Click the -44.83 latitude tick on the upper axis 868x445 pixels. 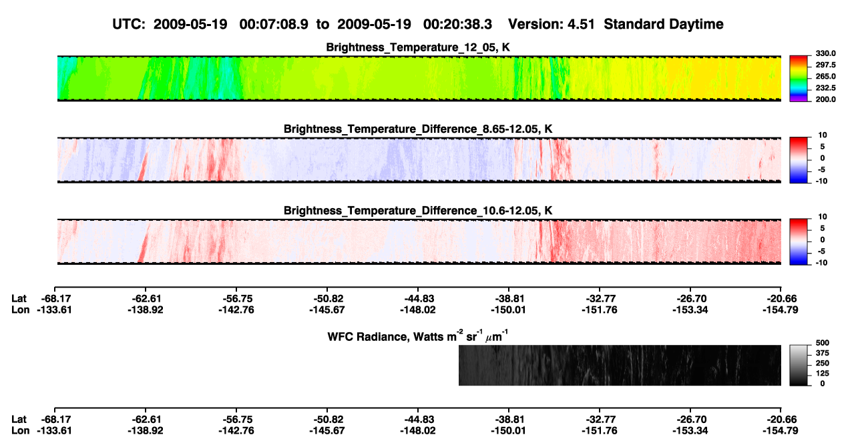pos(418,299)
